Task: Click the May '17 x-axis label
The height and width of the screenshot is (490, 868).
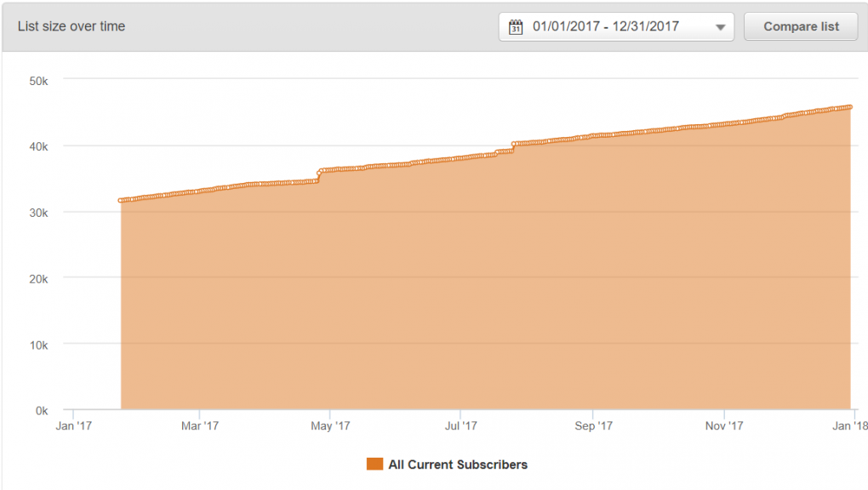Action: click(x=331, y=426)
